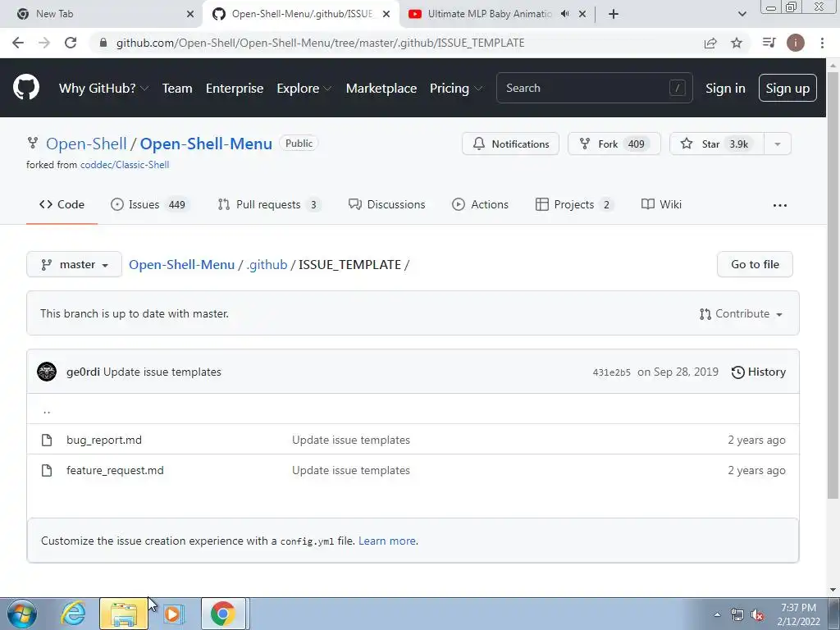This screenshot has height=630, width=840.
Task: Click the site lock icon in address bar
Action: pyautogui.click(x=104, y=43)
